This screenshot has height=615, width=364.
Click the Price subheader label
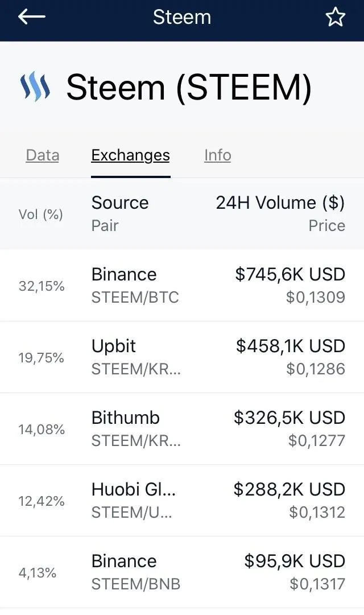[326, 225]
